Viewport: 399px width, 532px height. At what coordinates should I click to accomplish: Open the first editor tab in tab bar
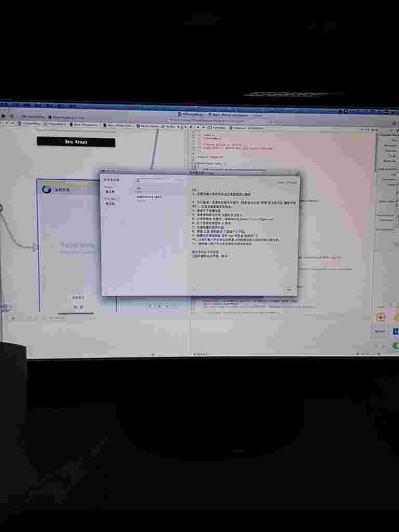[x=30, y=125]
